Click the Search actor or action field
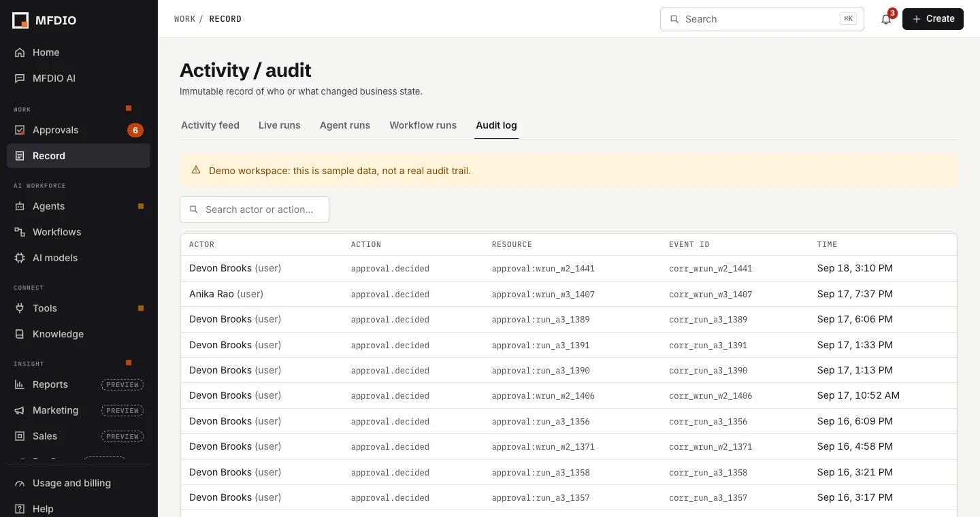980x517 pixels. tap(255, 210)
